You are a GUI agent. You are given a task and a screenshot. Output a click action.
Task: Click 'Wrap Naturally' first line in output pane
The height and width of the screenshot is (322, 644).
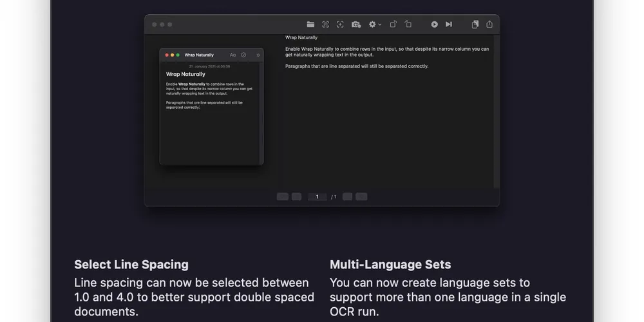point(301,37)
